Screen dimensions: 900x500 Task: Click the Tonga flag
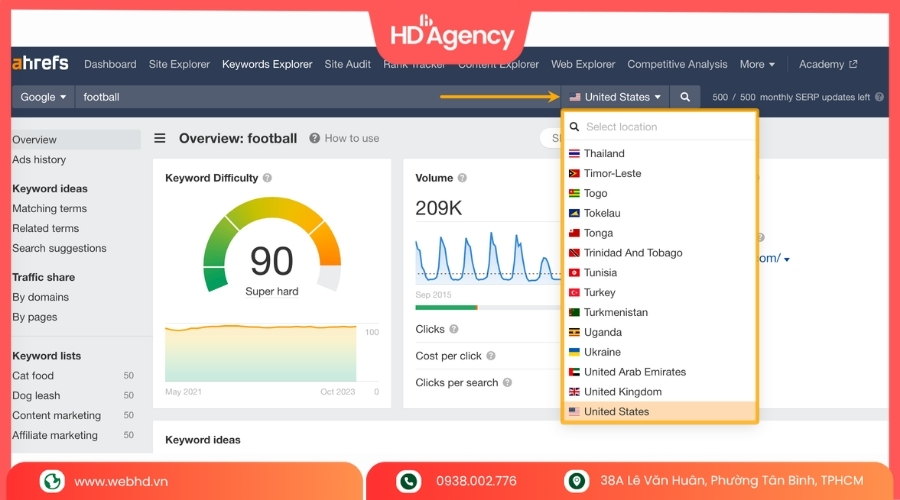coord(574,233)
